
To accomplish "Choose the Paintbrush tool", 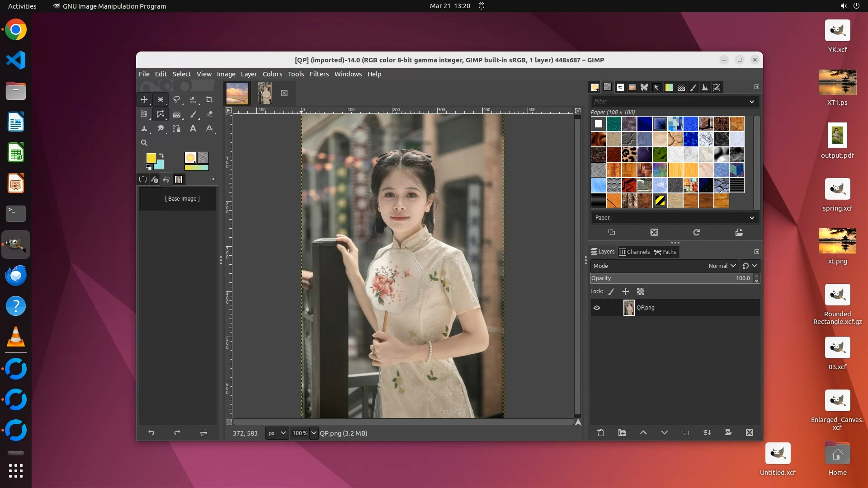I will coord(193,114).
